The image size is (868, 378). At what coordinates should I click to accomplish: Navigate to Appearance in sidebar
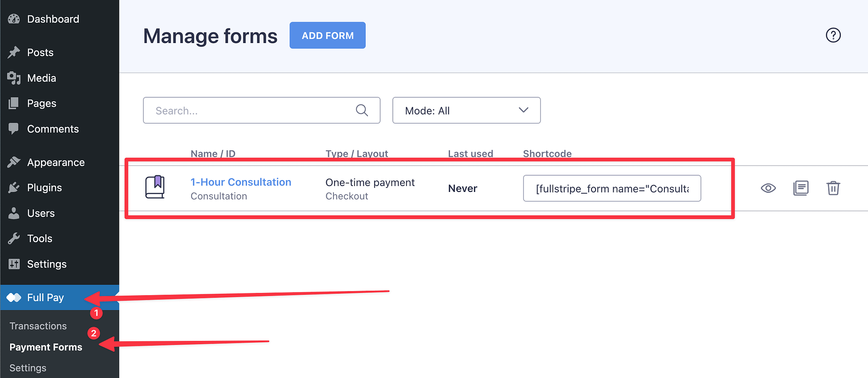pyautogui.click(x=56, y=163)
